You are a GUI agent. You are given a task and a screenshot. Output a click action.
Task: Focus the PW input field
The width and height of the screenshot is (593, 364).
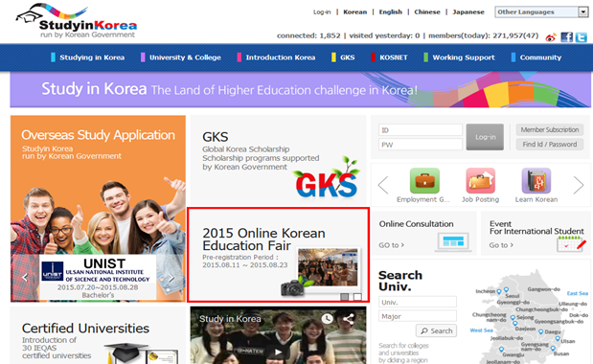[x=421, y=145]
